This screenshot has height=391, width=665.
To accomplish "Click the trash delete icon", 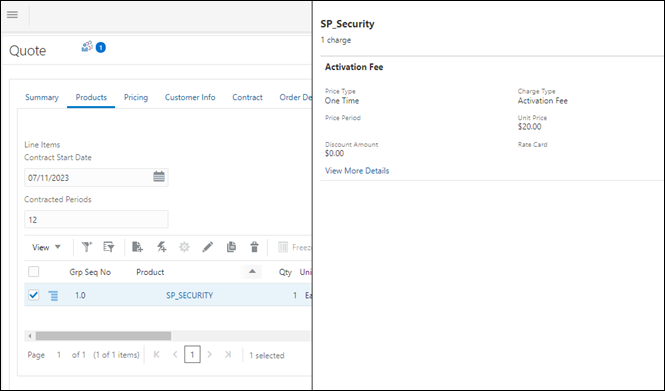I will point(254,247).
